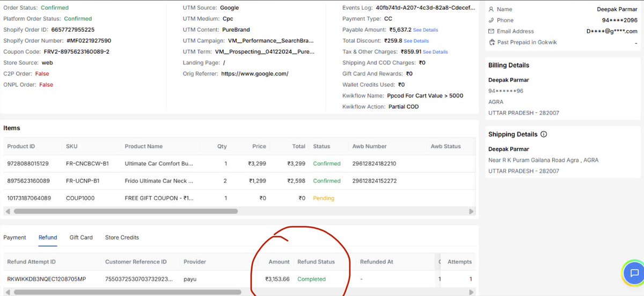644x296 pixels.
Task: Click the Billing Details heading
Action: [509, 66]
